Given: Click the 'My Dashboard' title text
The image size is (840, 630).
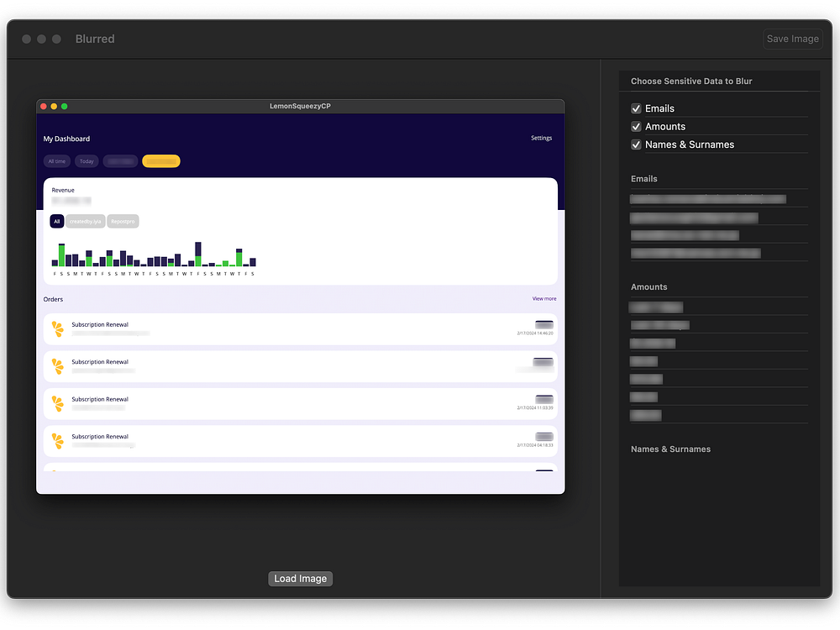Looking at the screenshot, I should pos(66,139).
